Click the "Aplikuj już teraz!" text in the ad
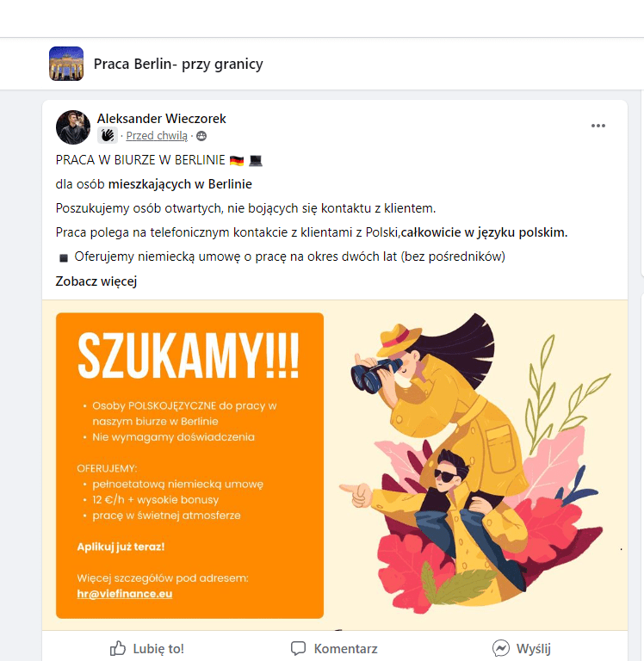644x661 pixels. (x=121, y=547)
